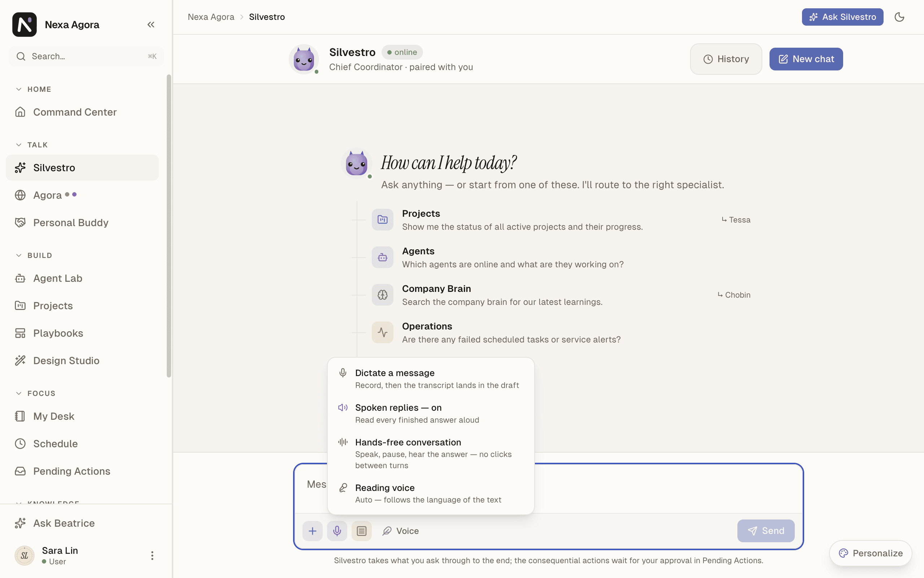Collapse the BUILD section
This screenshot has height=578, width=924.
coord(34,255)
